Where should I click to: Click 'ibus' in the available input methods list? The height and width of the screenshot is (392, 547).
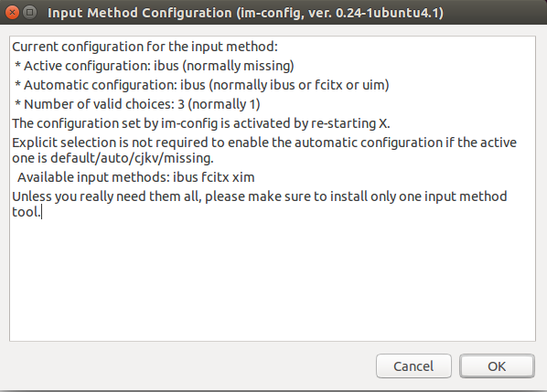186,177
